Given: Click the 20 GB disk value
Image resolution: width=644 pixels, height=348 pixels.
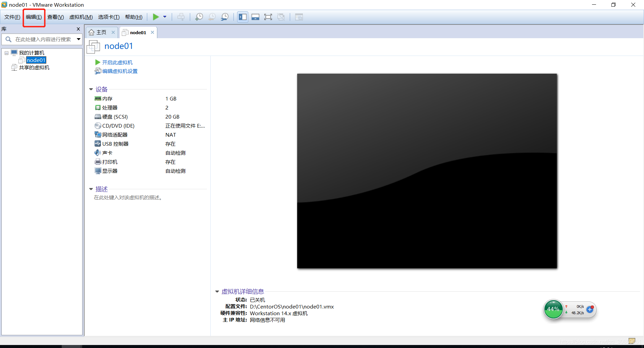Looking at the screenshot, I should click(172, 117).
